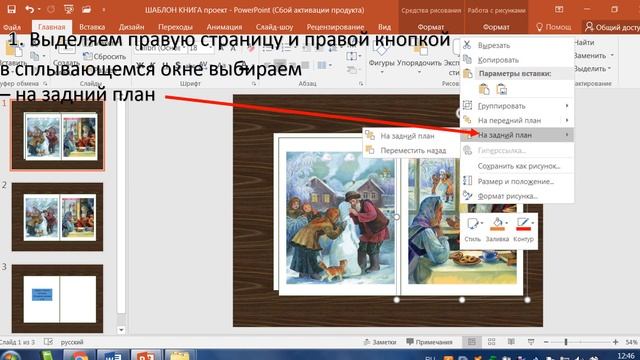Open На передний план submenu in context menu

tap(517, 120)
